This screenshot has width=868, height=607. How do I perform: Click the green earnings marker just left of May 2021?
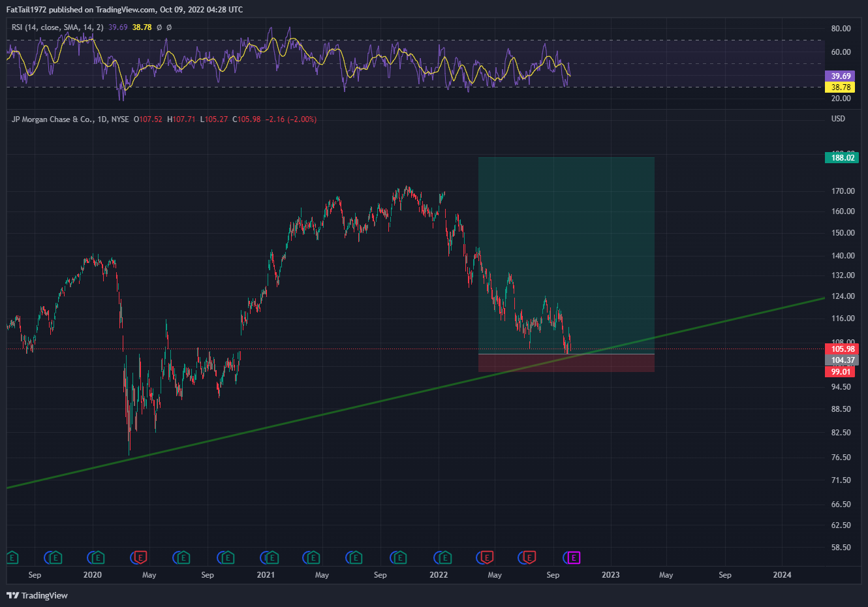(x=314, y=557)
